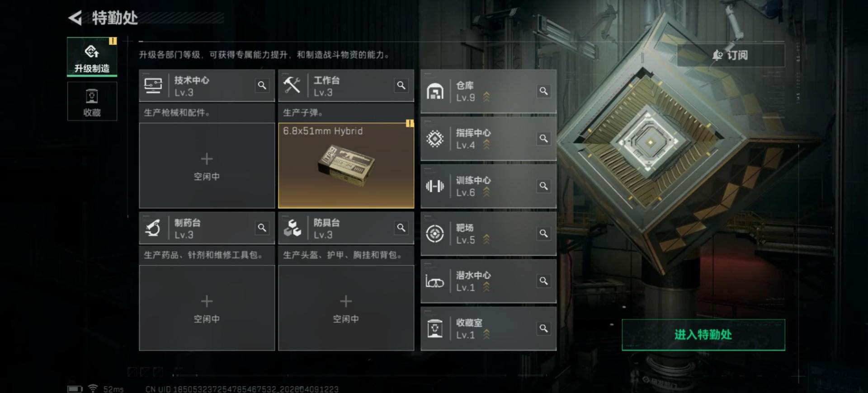The width and height of the screenshot is (868, 393).
Task: Click 训练中心 magnifier icon
Action: coord(543,186)
